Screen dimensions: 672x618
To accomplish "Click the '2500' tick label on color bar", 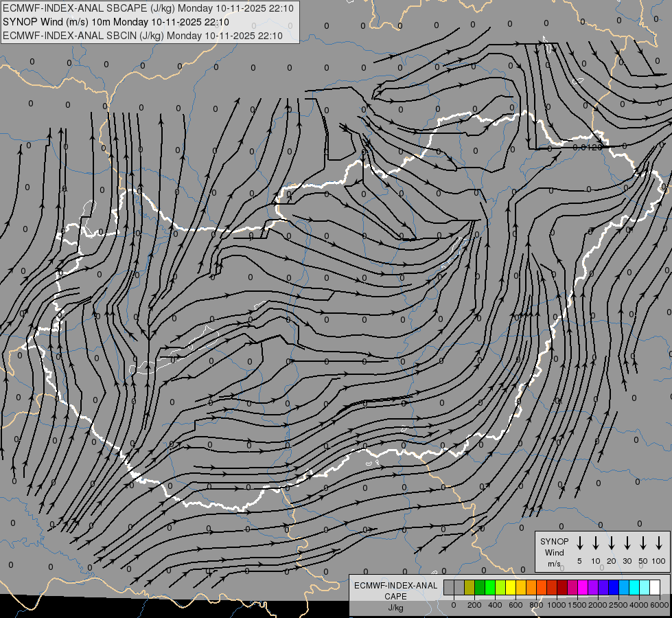I will [618, 605].
